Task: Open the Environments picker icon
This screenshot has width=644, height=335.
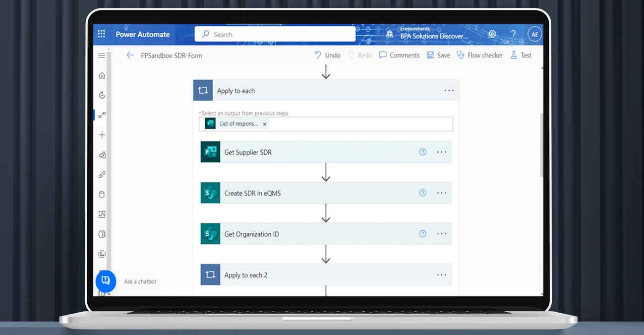Action: click(390, 34)
